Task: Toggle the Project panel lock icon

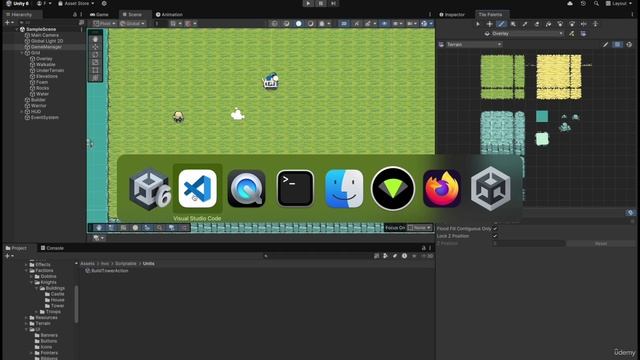Action: 423,248
